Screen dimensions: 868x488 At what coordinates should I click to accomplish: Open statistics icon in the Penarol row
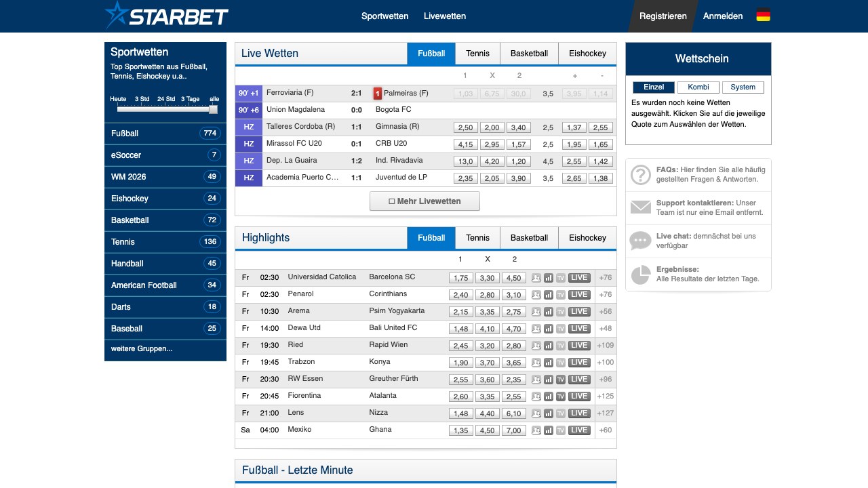pyautogui.click(x=549, y=295)
